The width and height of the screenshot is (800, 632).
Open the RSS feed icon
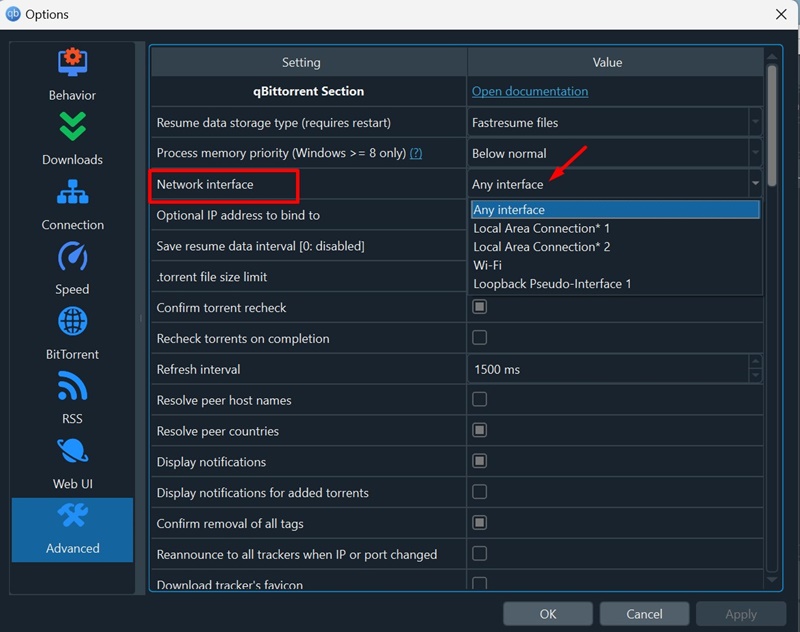(x=72, y=386)
